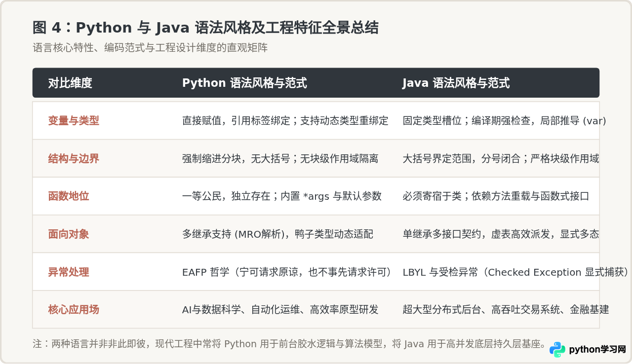
Task: Click the Java 语法风格与范式 header
Action: coord(456,83)
